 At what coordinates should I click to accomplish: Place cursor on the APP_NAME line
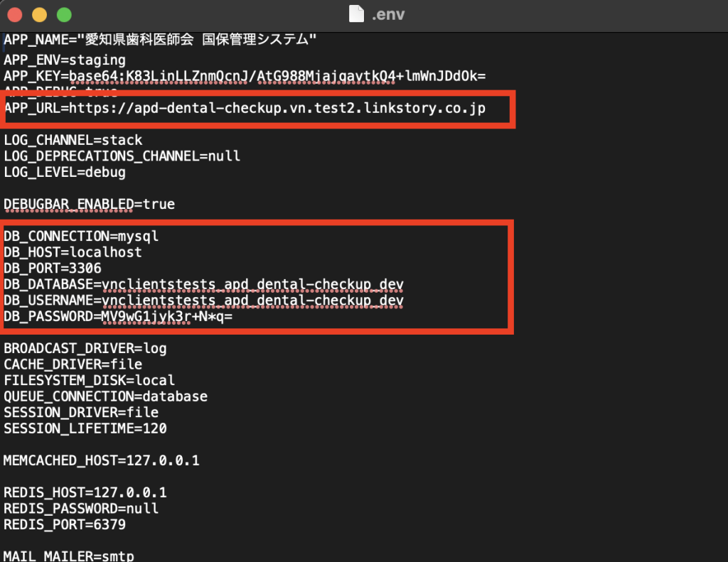(160, 40)
